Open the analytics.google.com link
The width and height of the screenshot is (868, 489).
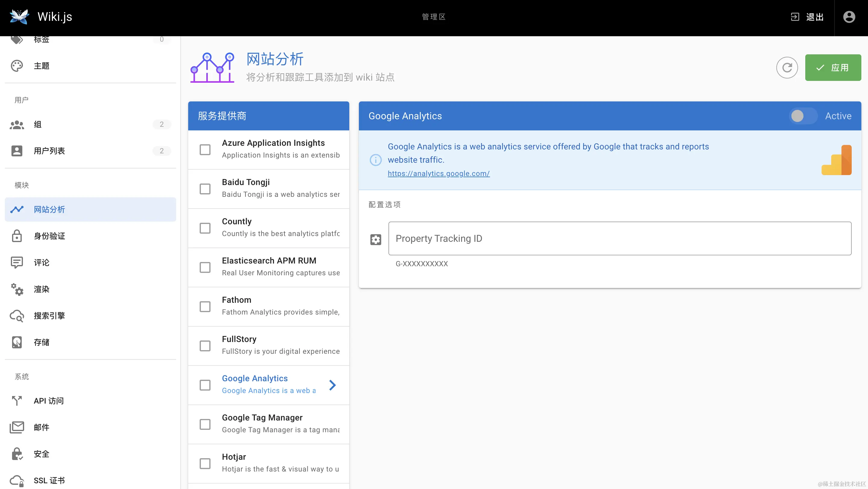[x=439, y=173]
